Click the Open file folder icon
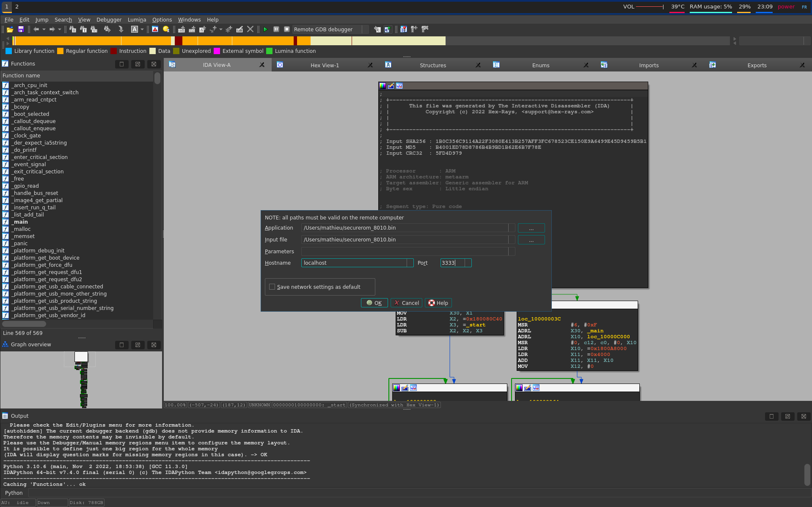This screenshot has width=812, height=507. pyautogui.click(x=10, y=29)
